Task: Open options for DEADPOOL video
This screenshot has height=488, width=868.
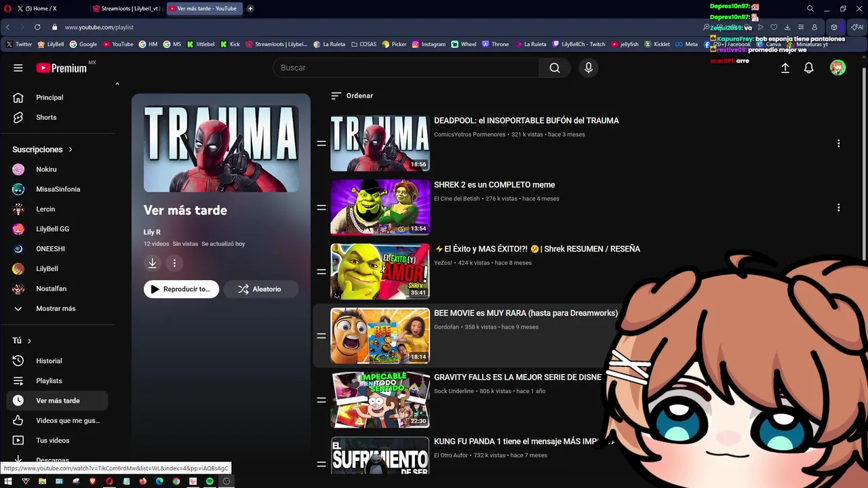Action: pos(838,144)
